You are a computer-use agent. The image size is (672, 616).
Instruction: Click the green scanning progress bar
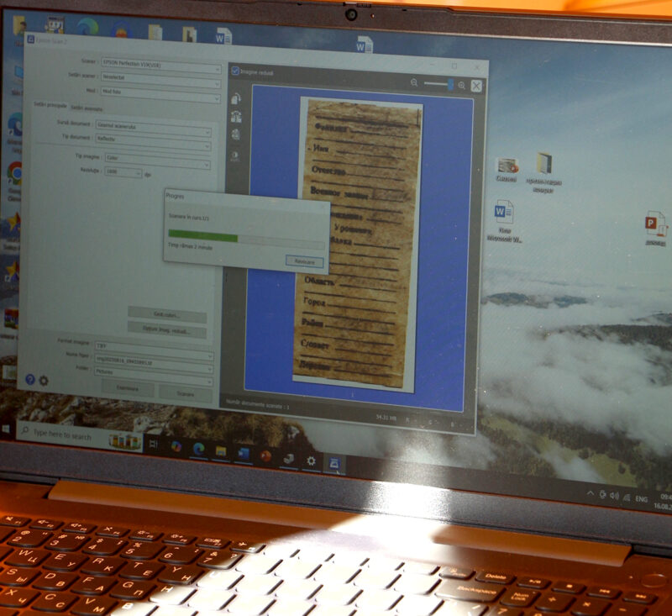[x=202, y=236]
